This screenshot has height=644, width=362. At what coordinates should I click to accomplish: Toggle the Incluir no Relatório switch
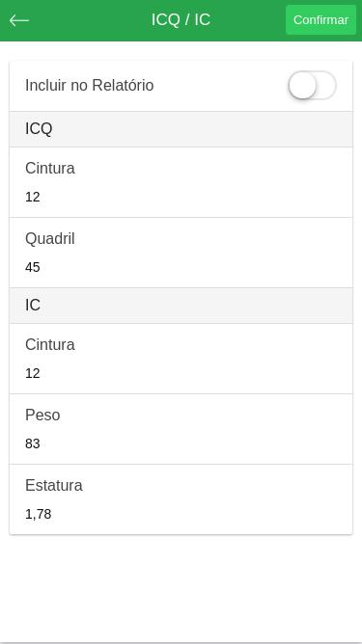tap(312, 86)
